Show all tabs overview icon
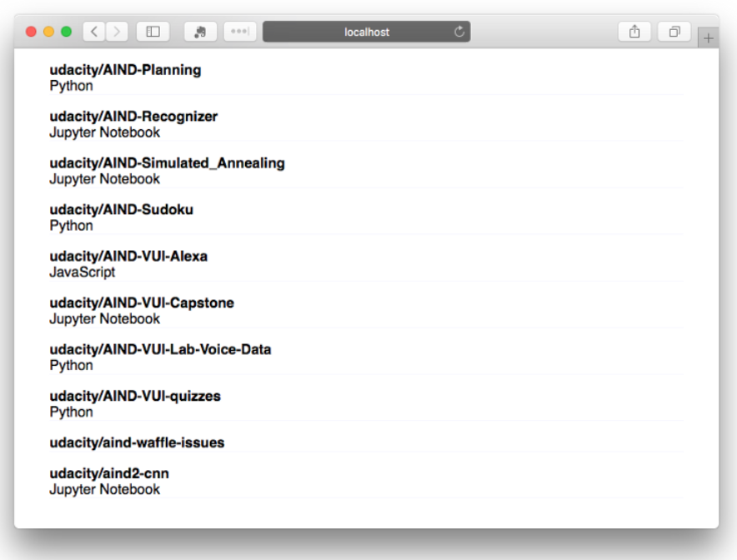 coord(674,32)
